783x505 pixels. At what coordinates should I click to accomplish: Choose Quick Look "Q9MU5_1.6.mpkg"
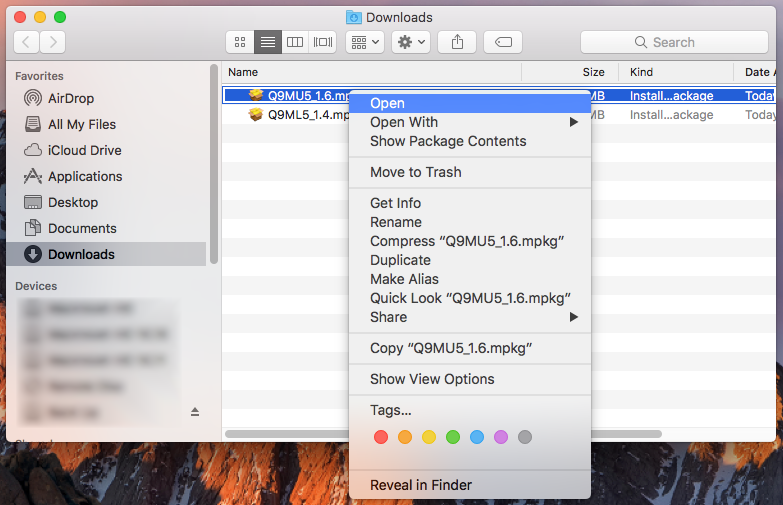click(470, 298)
